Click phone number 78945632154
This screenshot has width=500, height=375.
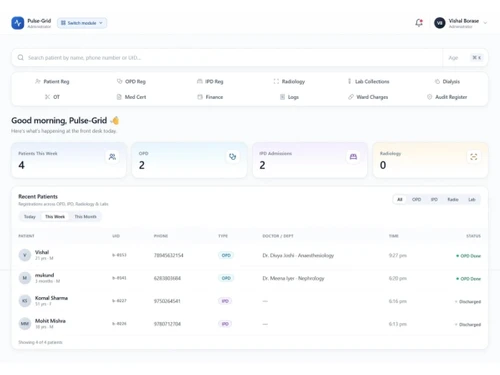click(168, 255)
